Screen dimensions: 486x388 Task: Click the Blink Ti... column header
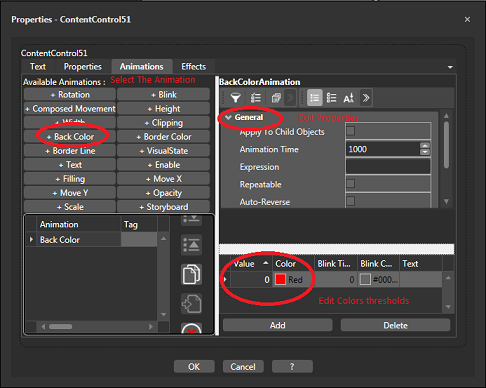(x=336, y=263)
